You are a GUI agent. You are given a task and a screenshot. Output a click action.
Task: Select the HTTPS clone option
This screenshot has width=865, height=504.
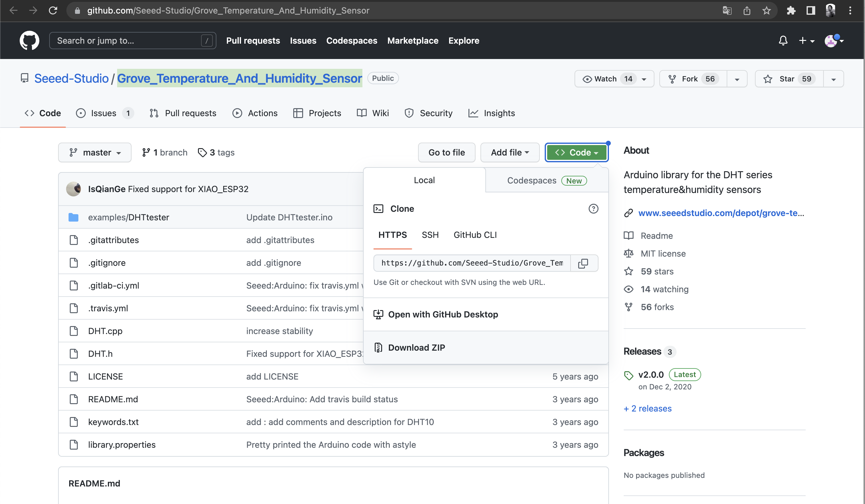[x=392, y=235]
